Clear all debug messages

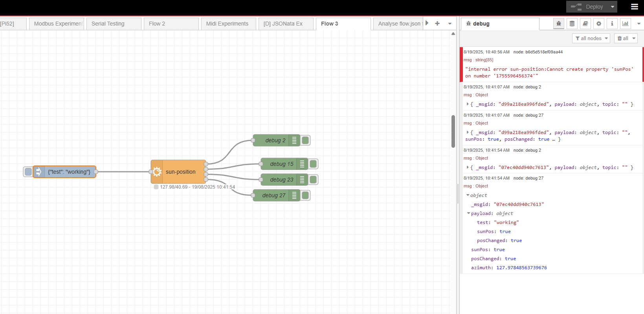[x=622, y=38]
